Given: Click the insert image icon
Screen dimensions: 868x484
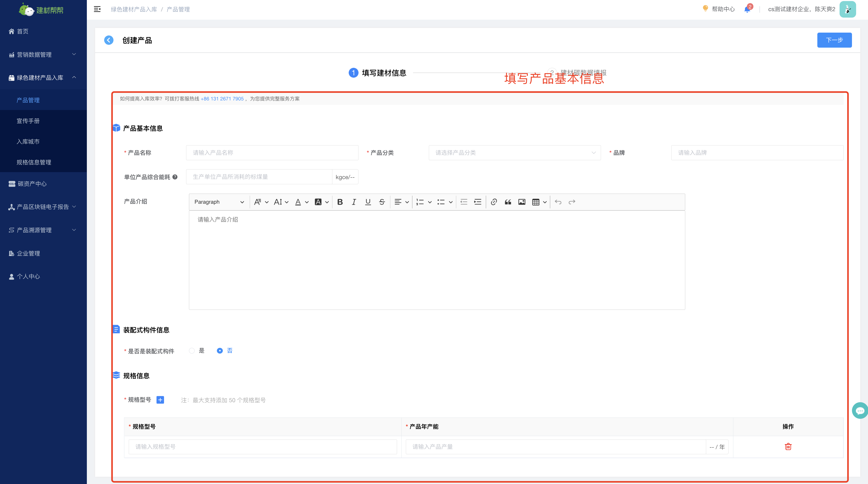Looking at the screenshot, I should pyautogui.click(x=522, y=202).
